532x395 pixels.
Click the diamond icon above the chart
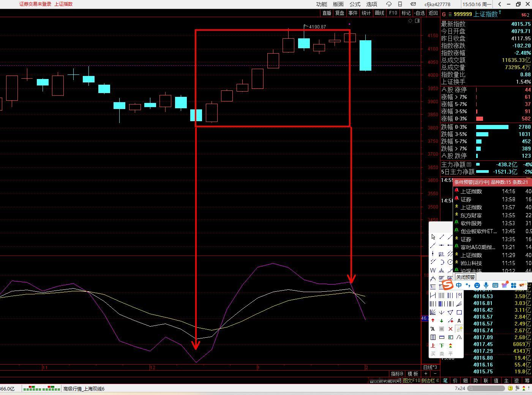pos(410,21)
